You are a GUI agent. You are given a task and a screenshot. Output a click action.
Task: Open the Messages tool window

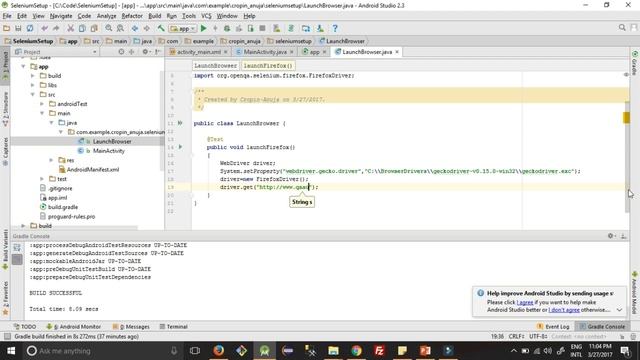131,327
